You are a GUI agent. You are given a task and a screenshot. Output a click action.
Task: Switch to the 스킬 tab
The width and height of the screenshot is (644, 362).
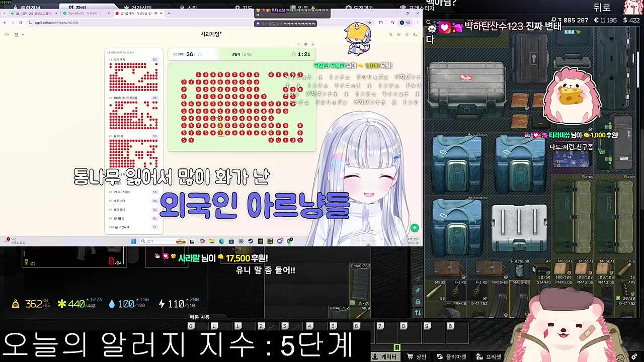pos(189,8)
